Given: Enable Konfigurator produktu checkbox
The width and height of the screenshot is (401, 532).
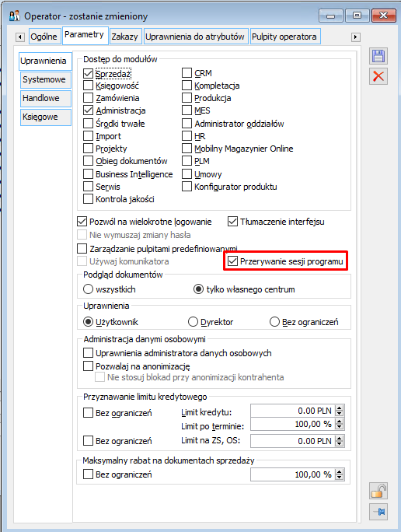Looking at the screenshot, I should (x=187, y=186).
